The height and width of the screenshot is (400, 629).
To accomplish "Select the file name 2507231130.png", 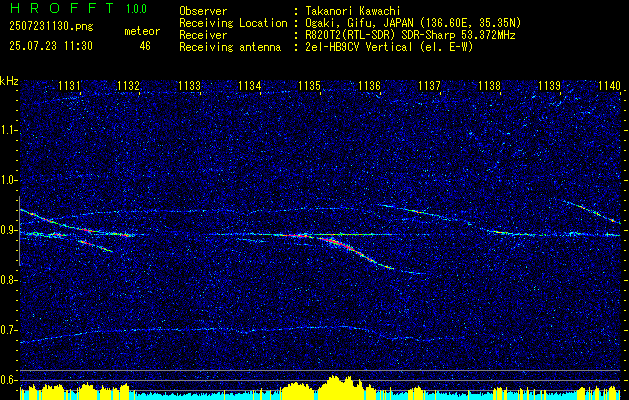I will tap(51, 27).
